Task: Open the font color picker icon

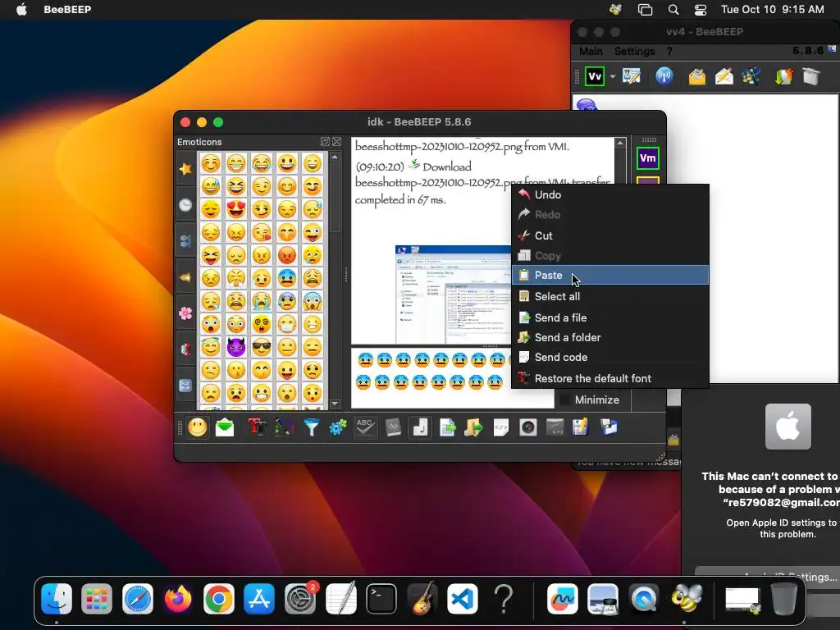Action: [284, 427]
